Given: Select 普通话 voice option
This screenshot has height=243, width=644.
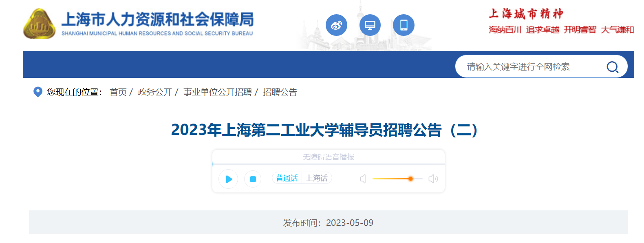Looking at the screenshot, I should click(x=287, y=178).
